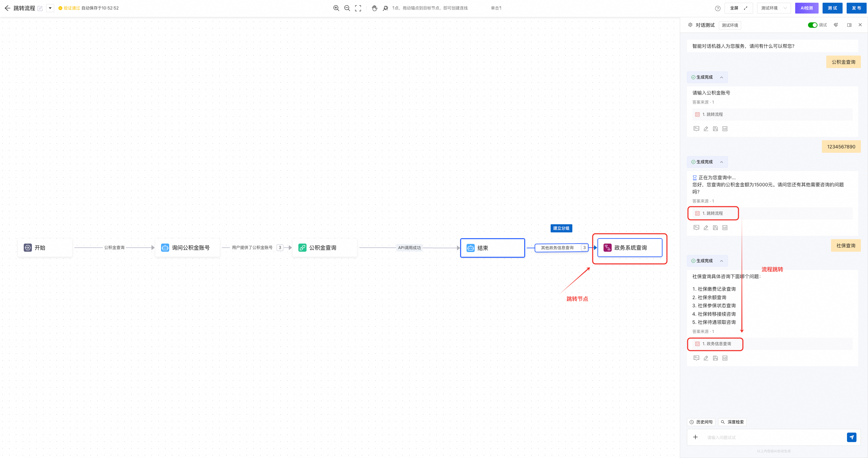
Task: Go back using the left arrow icon
Action: point(7,8)
